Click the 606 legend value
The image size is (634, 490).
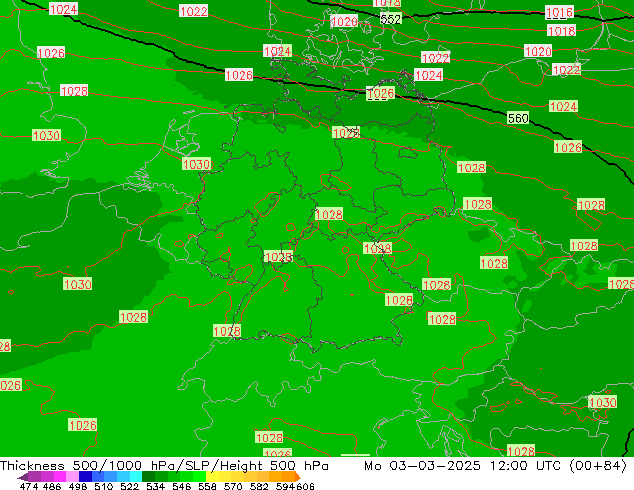[x=305, y=486]
